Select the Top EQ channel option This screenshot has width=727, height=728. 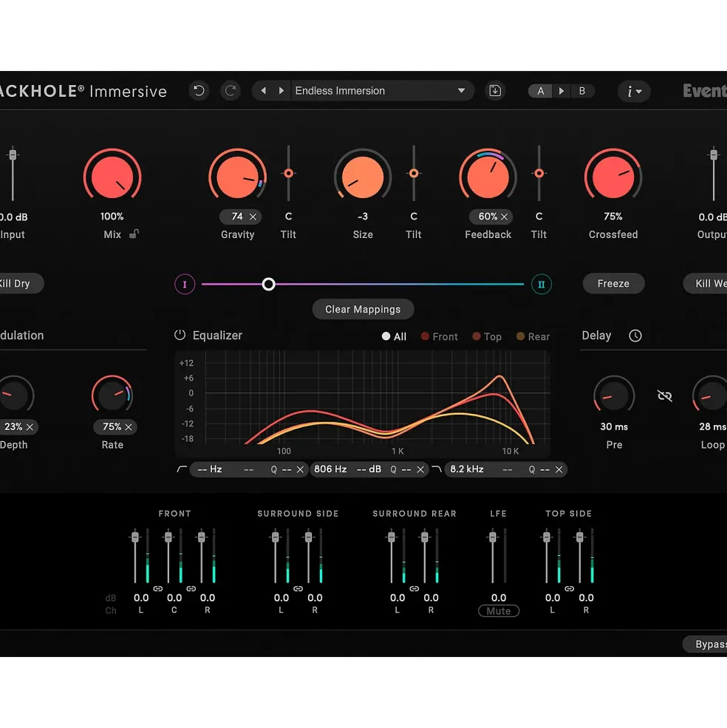[487, 336]
